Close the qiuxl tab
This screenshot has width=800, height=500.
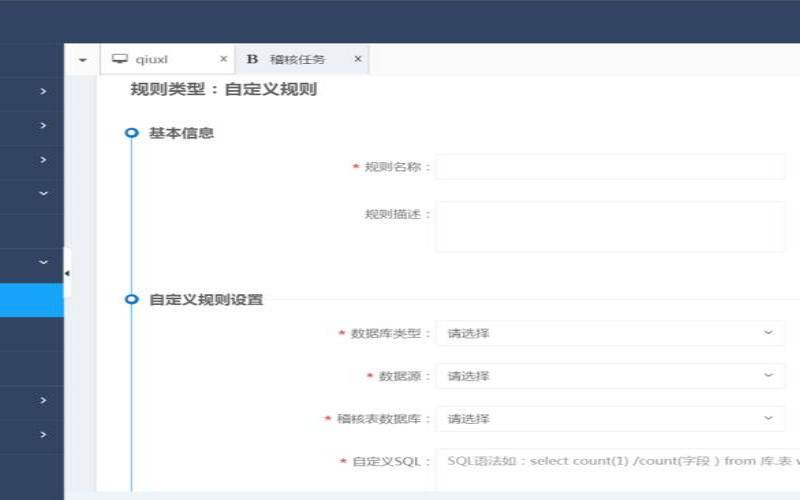[223, 59]
